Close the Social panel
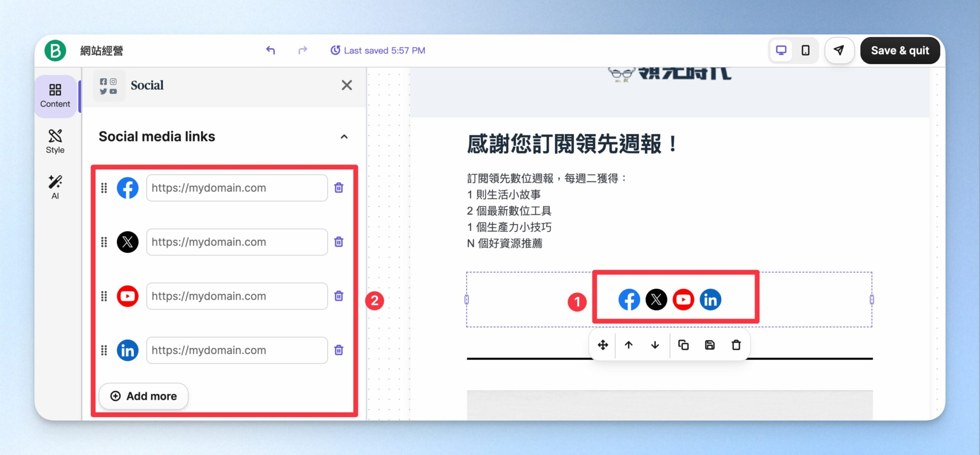The height and width of the screenshot is (455, 980). coord(347,85)
